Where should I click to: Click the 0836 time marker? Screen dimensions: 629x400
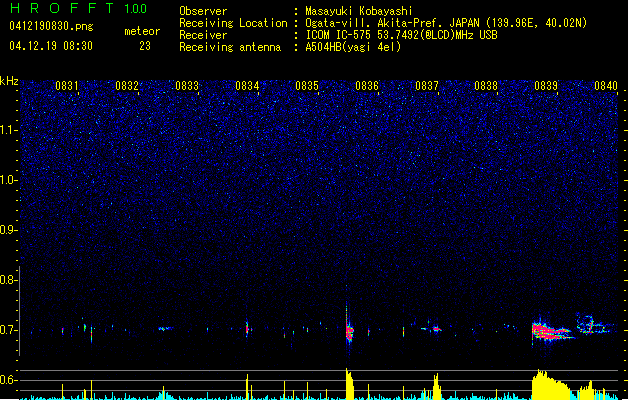(367, 86)
